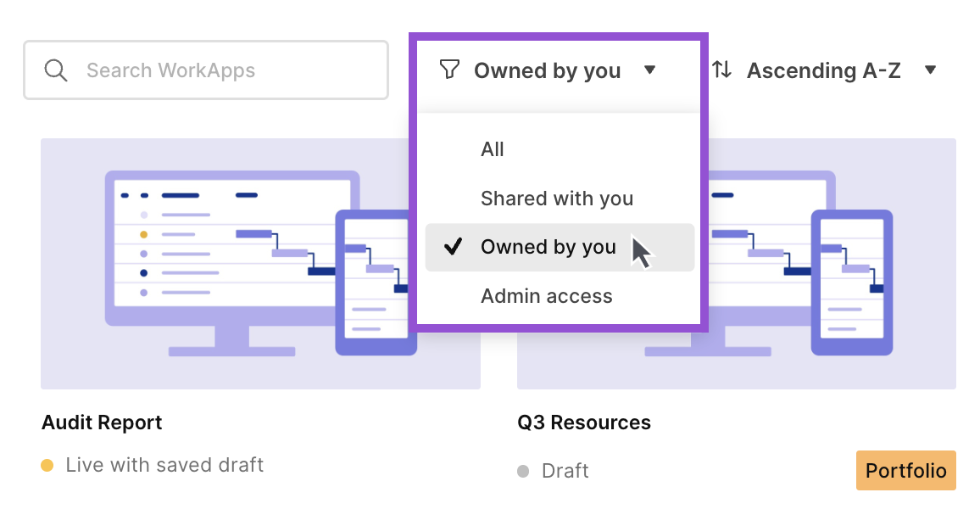
Task: Click the checkmark beside Owned by you
Action: pos(453,247)
